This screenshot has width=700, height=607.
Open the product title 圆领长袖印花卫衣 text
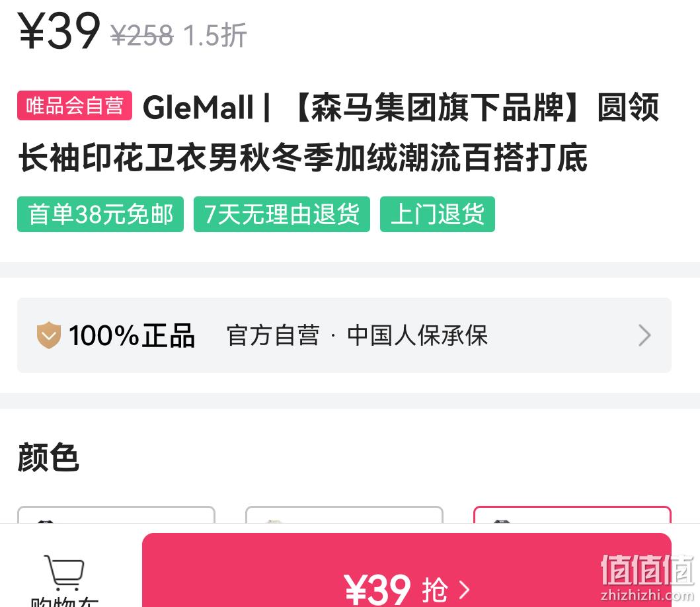tap(338, 132)
